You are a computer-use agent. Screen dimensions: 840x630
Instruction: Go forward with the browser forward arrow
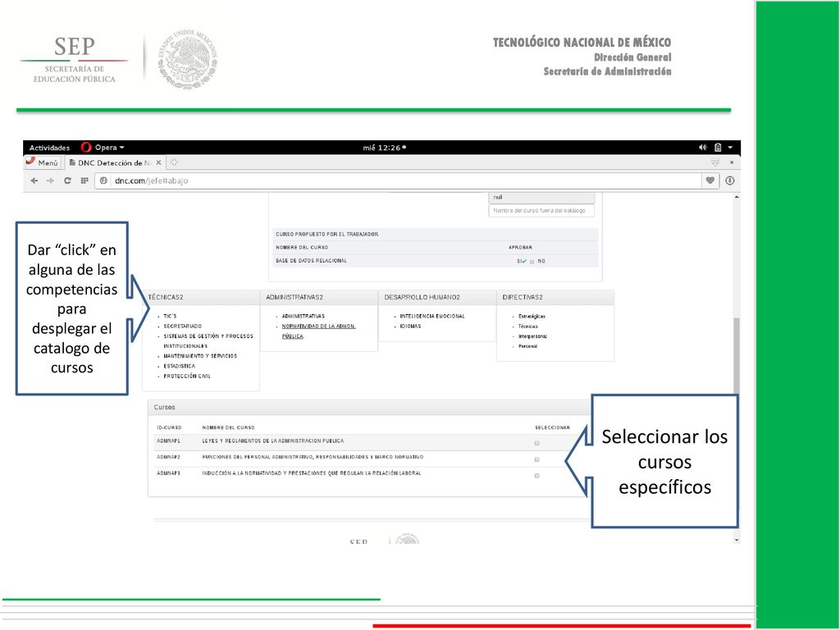pos(50,181)
